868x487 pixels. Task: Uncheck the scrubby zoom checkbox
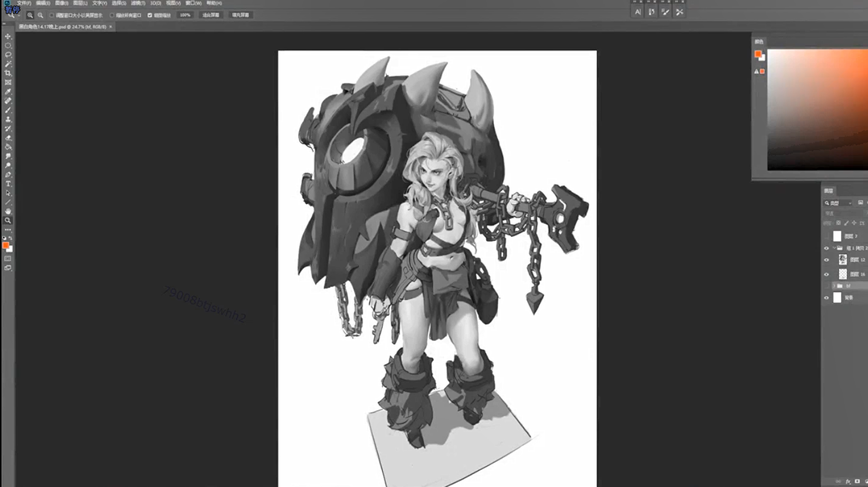pyautogui.click(x=150, y=15)
